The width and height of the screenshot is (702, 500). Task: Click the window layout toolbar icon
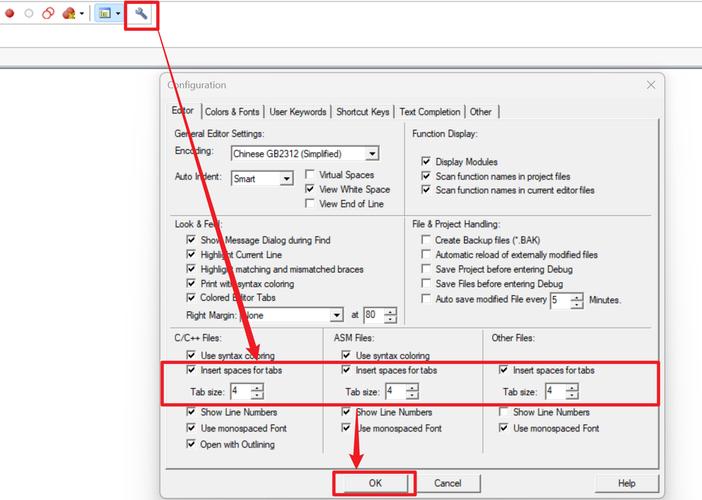coord(104,13)
